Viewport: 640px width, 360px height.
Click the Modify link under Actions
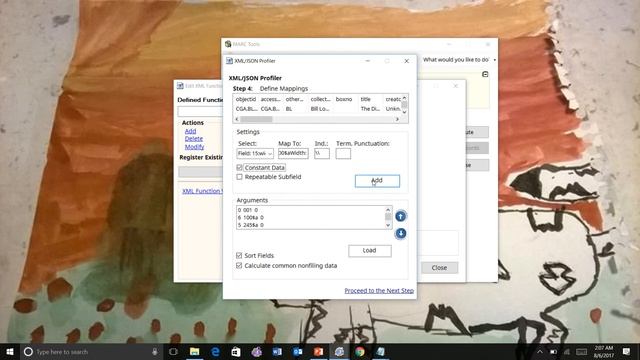[x=194, y=147]
